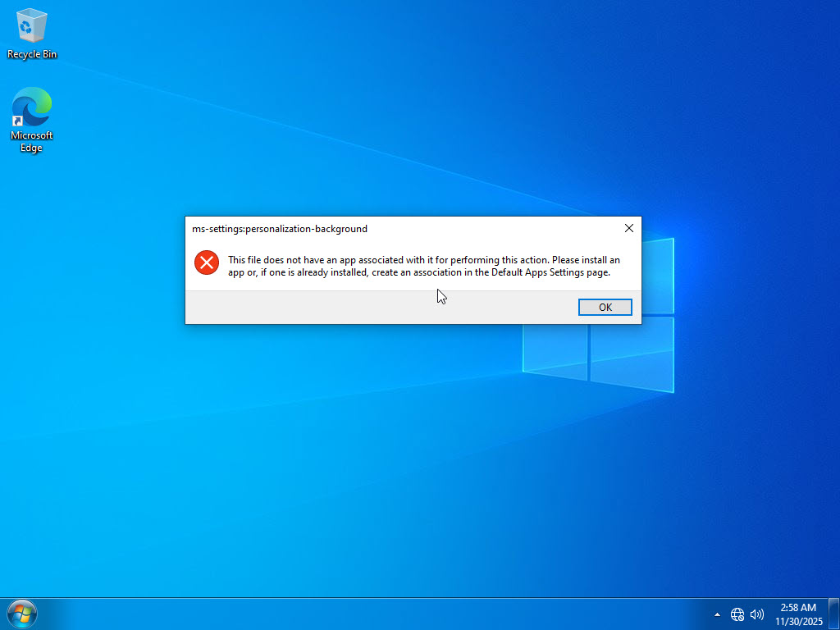The width and height of the screenshot is (840, 630).
Task: Click the dialog title ms-settings:personalization-background
Action: pos(280,229)
